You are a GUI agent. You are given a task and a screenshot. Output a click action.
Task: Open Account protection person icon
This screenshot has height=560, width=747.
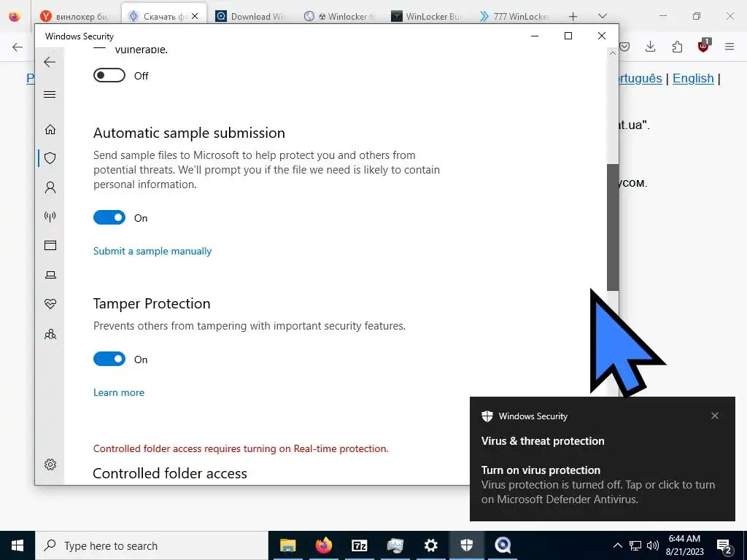(x=50, y=187)
